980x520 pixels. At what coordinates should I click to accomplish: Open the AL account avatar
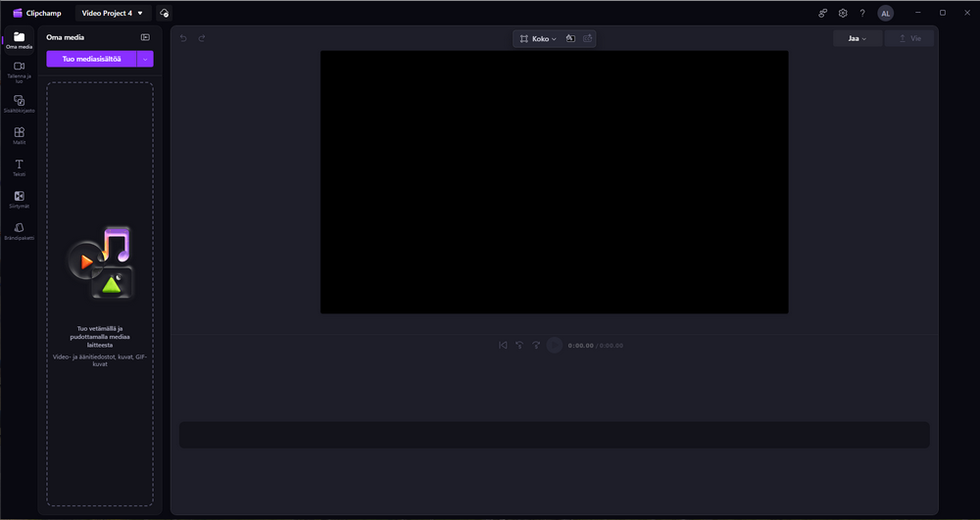pos(885,13)
